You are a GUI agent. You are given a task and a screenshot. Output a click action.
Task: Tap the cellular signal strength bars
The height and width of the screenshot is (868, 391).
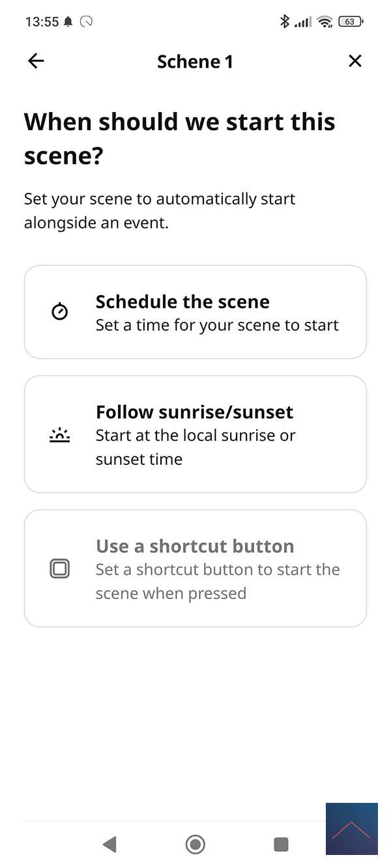303,22
